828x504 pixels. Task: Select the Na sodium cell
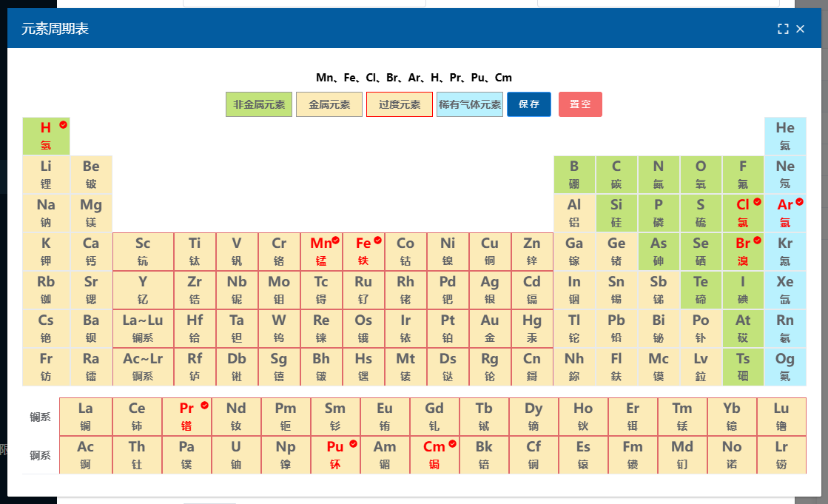click(x=46, y=213)
